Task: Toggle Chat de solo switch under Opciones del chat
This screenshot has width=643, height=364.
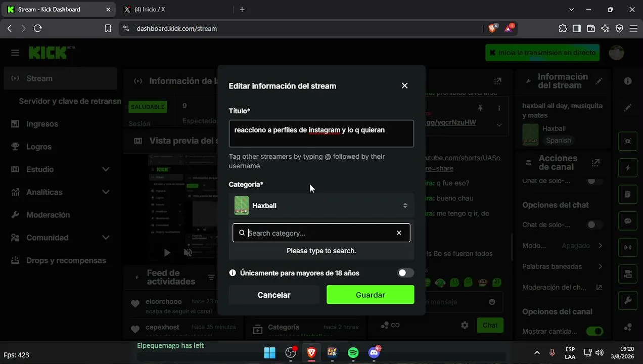Action: click(594, 224)
